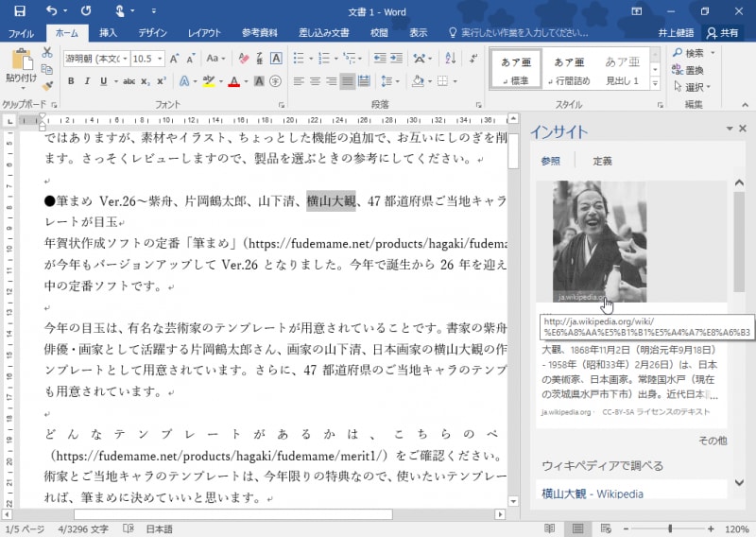Switch to the 校閲 tab
Screen dimensions: 756x537
[x=379, y=33]
